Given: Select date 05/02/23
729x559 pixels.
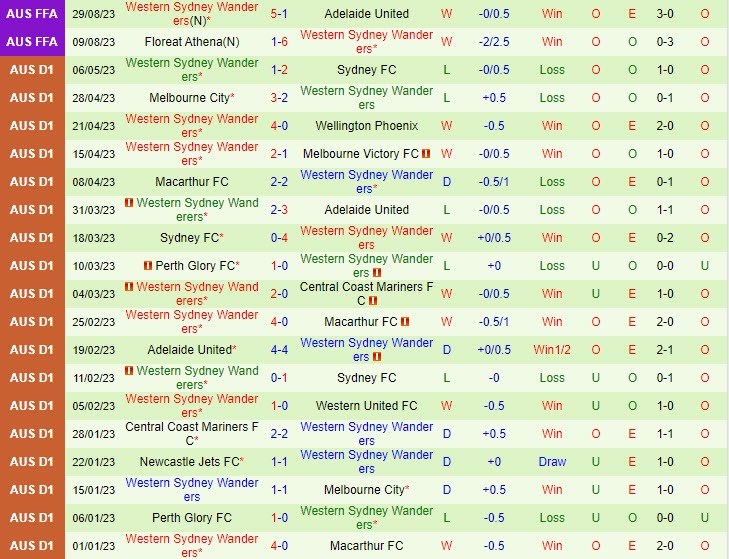Looking at the screenshot, I should (93, 406).
